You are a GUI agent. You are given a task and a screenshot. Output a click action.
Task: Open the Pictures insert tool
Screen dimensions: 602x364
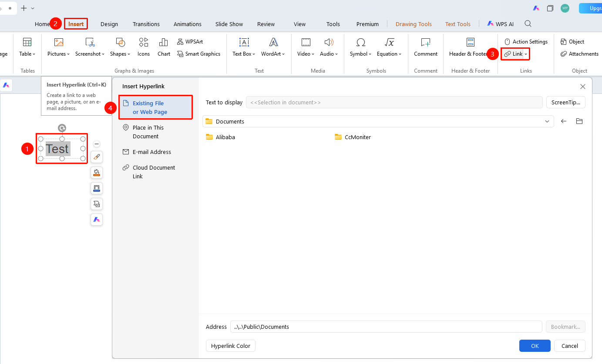pos(58,47)
